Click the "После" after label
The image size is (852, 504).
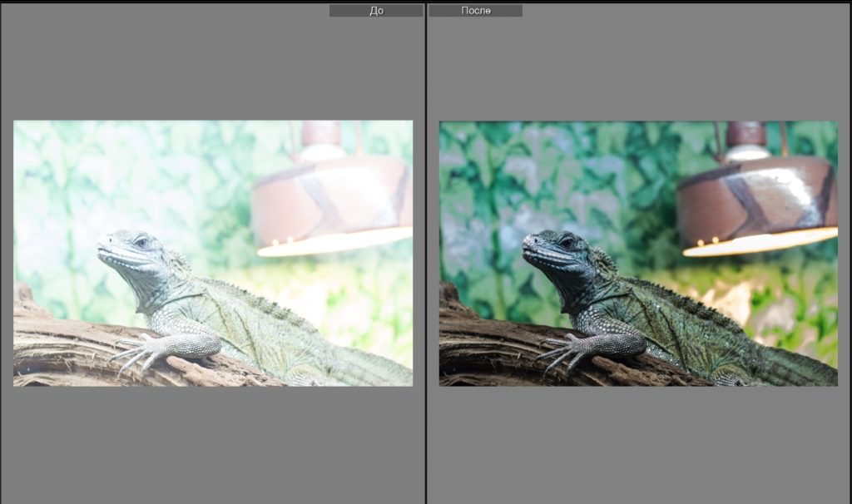[475, 11]
